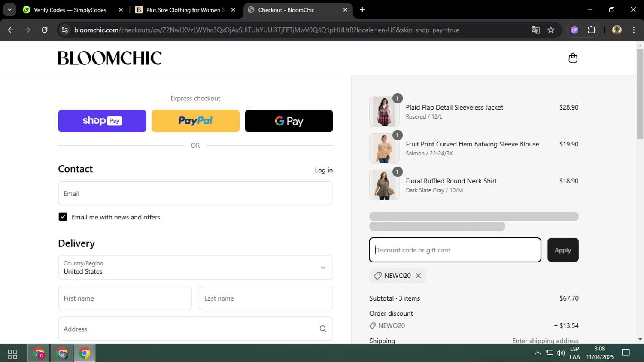Remove the NEWO20 discount code tag

(x=418, y=276)
